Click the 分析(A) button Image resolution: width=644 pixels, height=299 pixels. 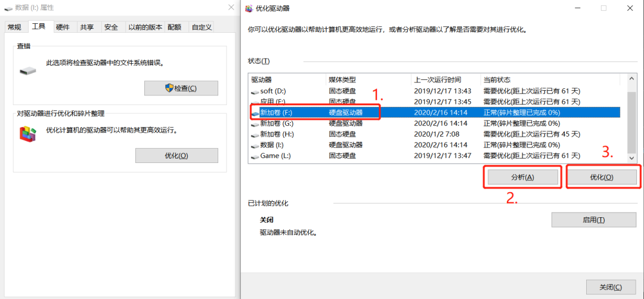522,177
